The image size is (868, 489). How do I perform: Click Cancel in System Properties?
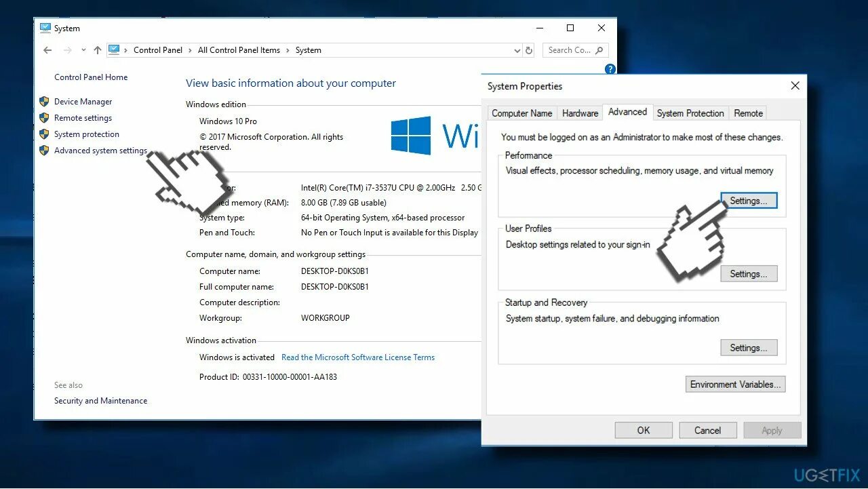[x=707, y=430]
